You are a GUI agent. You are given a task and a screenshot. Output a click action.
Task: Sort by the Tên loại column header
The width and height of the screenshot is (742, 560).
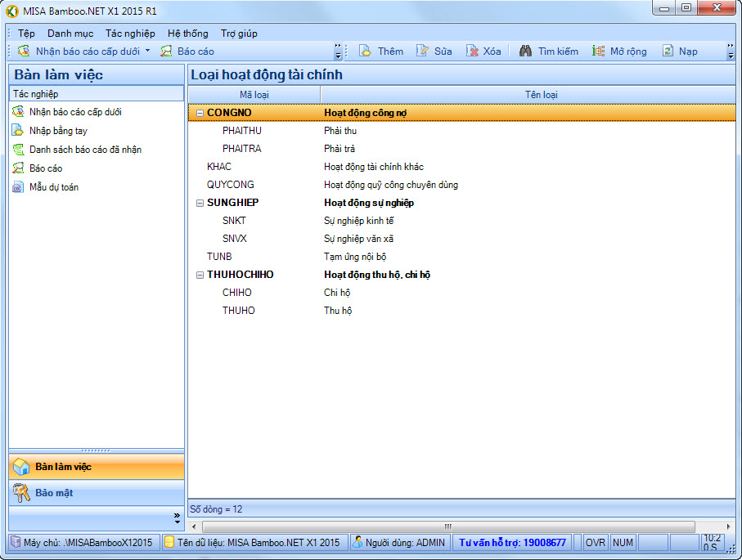[x=528, y=95]
